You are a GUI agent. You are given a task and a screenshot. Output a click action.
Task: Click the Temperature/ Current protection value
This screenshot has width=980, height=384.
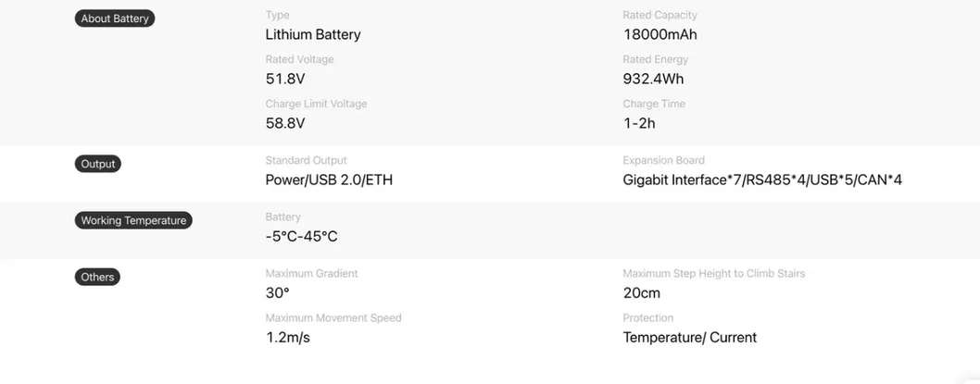(689, 337)
